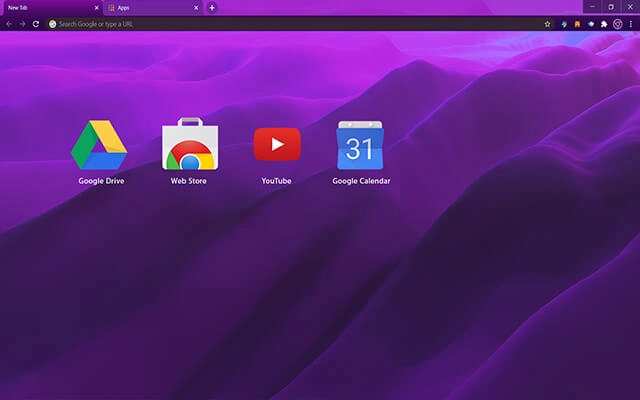Bookmark this page with the star icon

coord(547,24)
